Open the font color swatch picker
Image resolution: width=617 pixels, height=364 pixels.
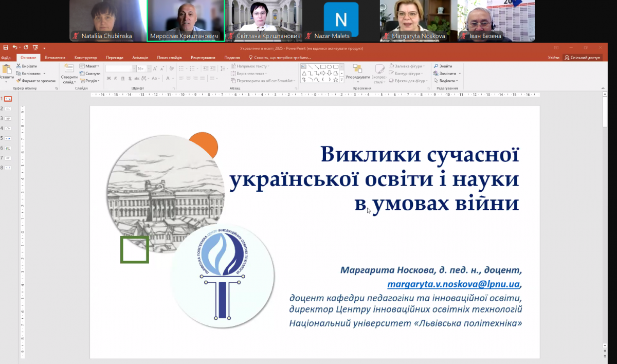pyautogui.click(x=172, y=78)
